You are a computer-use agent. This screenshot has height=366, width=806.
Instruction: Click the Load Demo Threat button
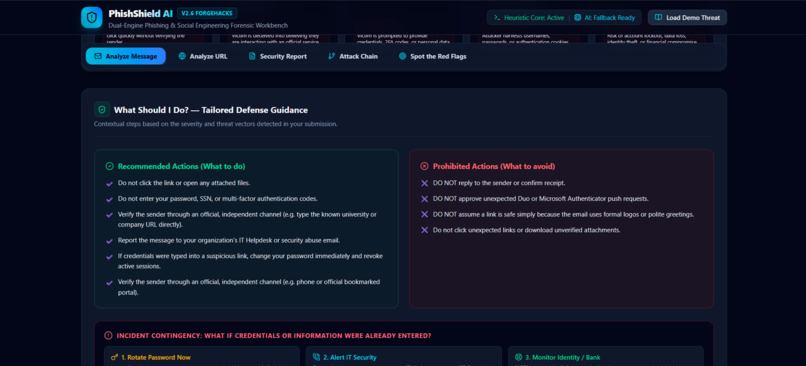tap(687, 17)
